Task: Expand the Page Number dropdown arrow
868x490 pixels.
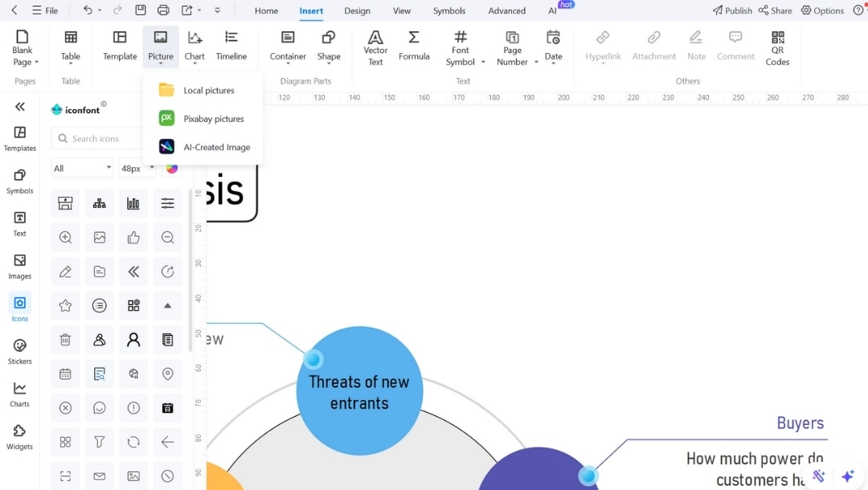Action: tap(536, 62)
